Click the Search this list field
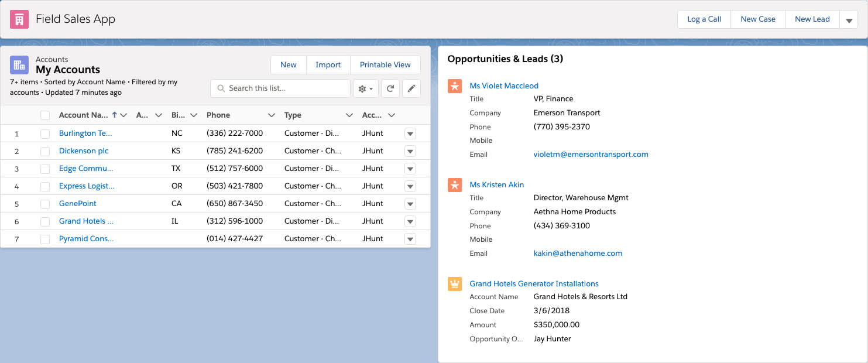 pyautogui.click(x=280, y=88)
